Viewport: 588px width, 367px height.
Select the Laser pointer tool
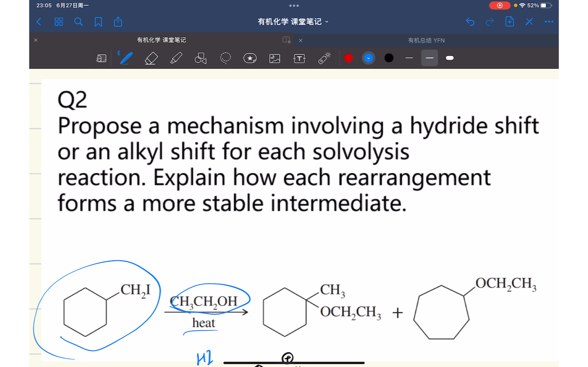click(x=324, y=58)
